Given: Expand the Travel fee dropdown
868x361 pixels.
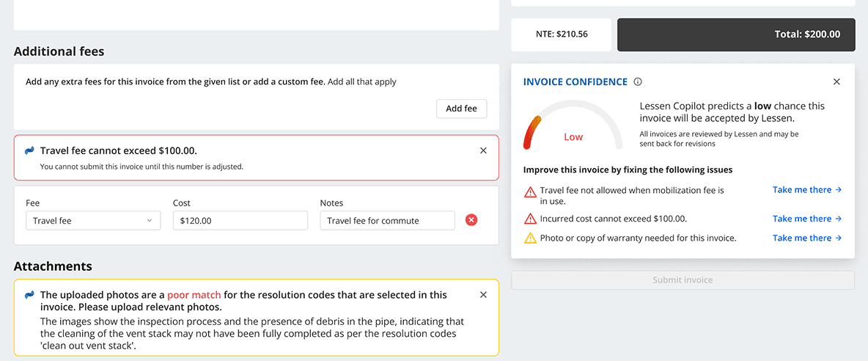Looking at the screenshot, I should pyautogui.click(x=93, y=220).
